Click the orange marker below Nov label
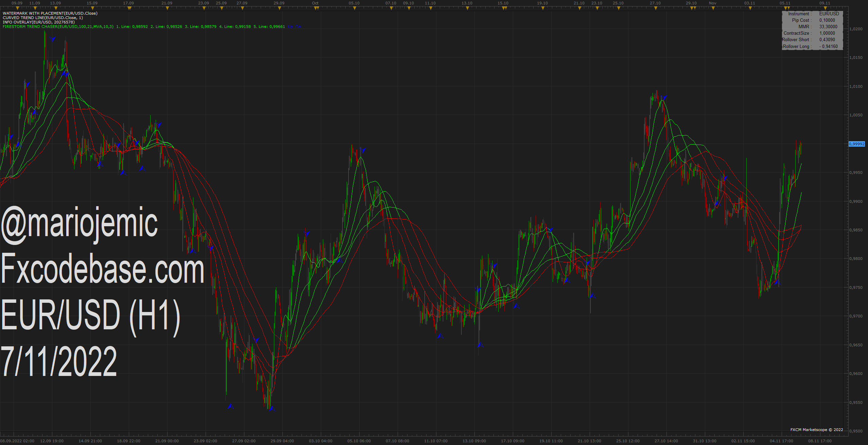The image size is (868, 445). 713,8
